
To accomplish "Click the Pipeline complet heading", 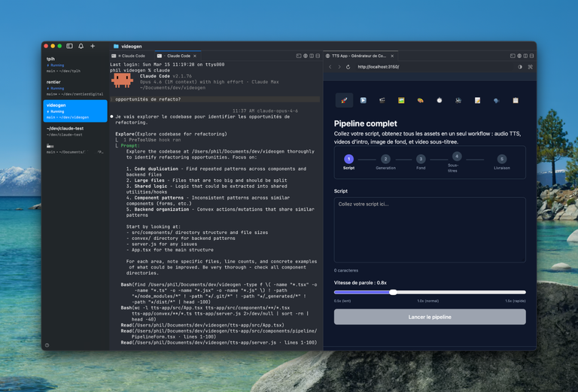I will click(365, 124).
